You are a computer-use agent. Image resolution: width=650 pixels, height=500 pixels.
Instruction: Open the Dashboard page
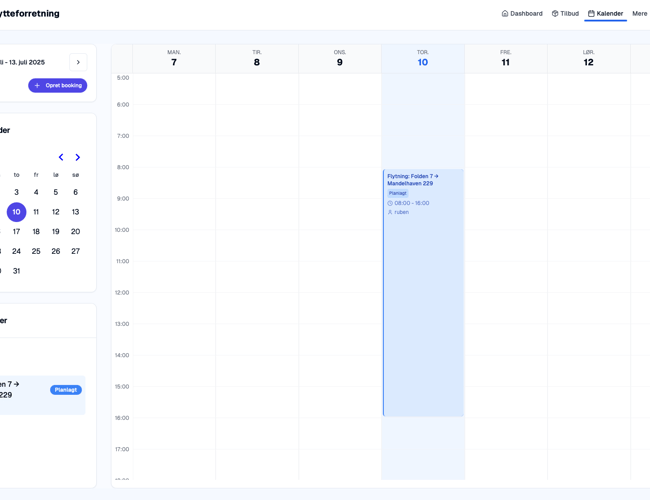click(522, 14)
